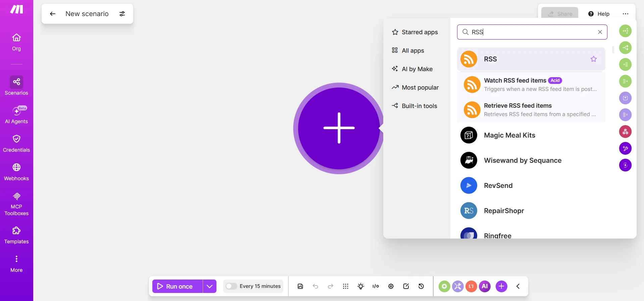Toggle the Every 15 minutes schedule switch
The height and width of the screenshot is (301, 644).
[231, 286]
